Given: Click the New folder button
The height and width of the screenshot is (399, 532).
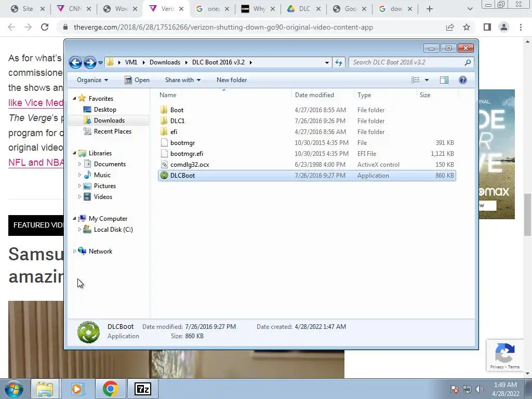Looking at the screenshot, I should (x=232, y=80).
